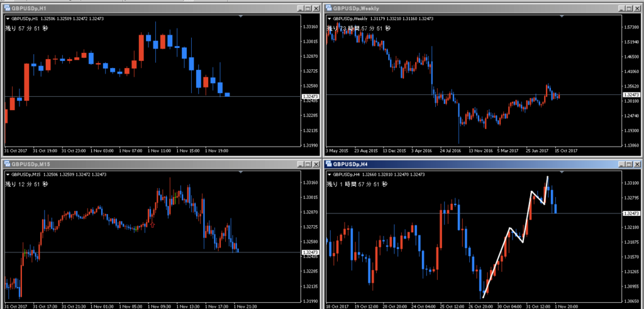Click the 1.32473 price label on H1 chart
644x309 pixels.
point(310,96)
